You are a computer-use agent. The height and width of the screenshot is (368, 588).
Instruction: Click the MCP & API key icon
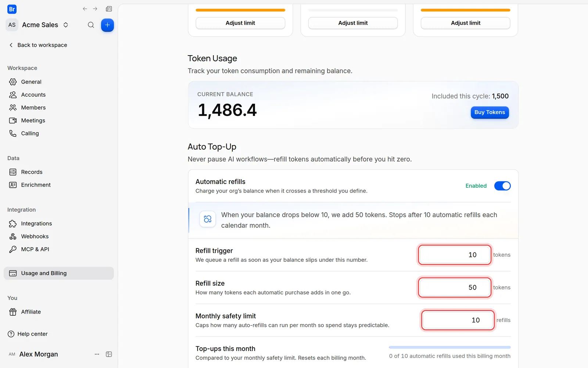(13, 249)
